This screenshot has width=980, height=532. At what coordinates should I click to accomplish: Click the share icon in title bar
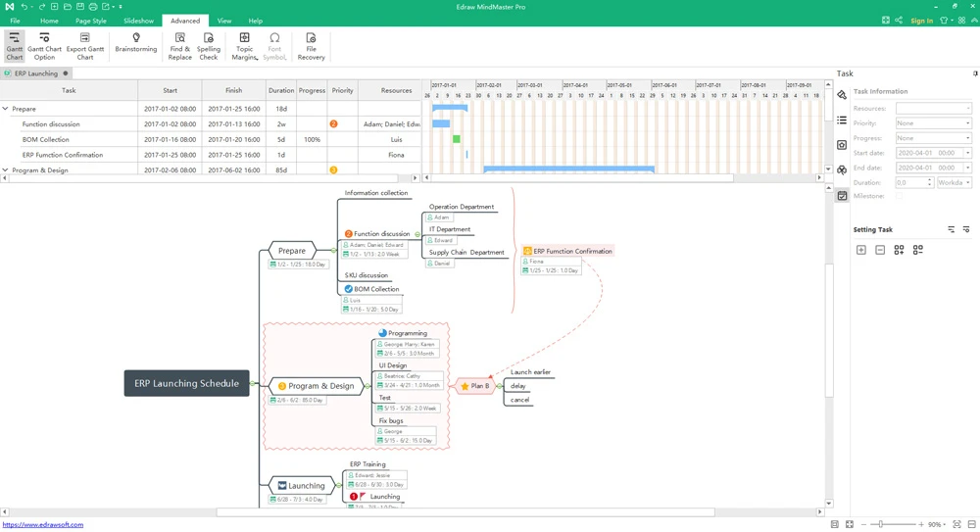[x=899, y=20]
